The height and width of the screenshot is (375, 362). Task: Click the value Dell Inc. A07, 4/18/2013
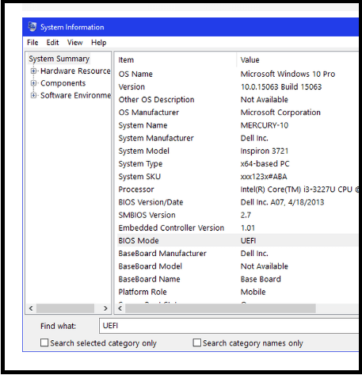click(x=282, y=202)
